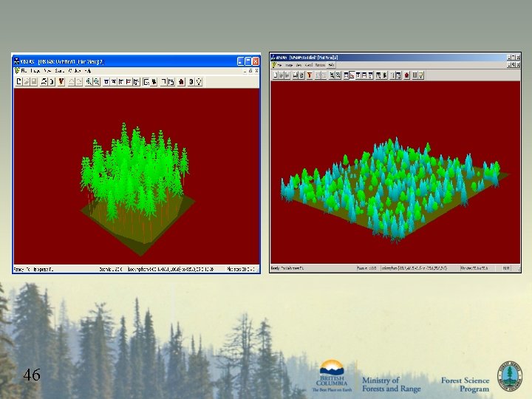Click print icon in left window toolbar
The width and height of the screenshot is (532, 399).
click(44, 82)
